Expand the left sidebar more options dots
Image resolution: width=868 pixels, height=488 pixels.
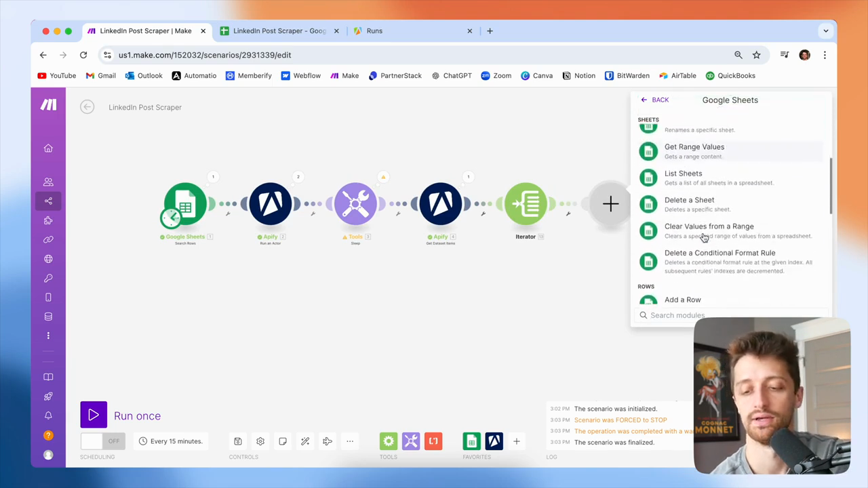click(x=48, y=335)
